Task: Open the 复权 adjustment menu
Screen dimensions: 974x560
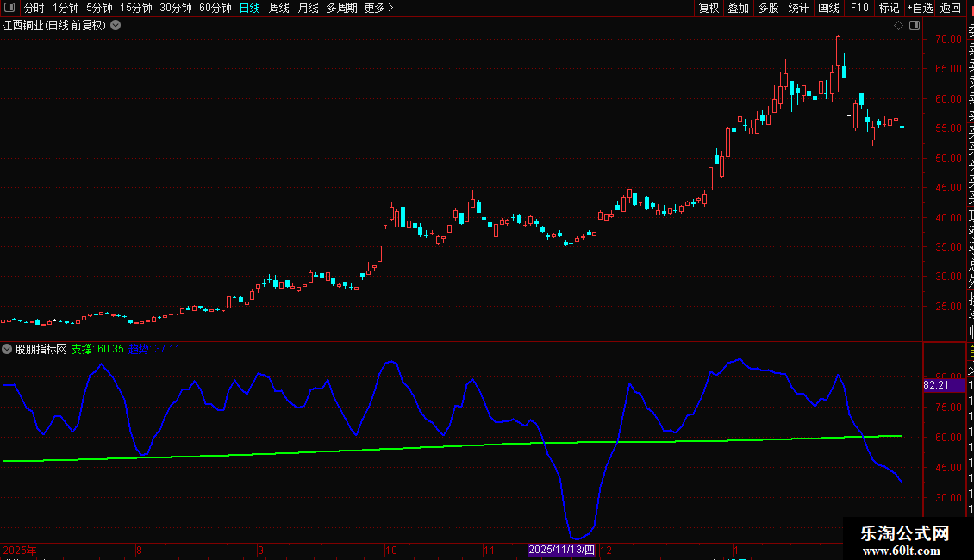Action: point(709,8)
